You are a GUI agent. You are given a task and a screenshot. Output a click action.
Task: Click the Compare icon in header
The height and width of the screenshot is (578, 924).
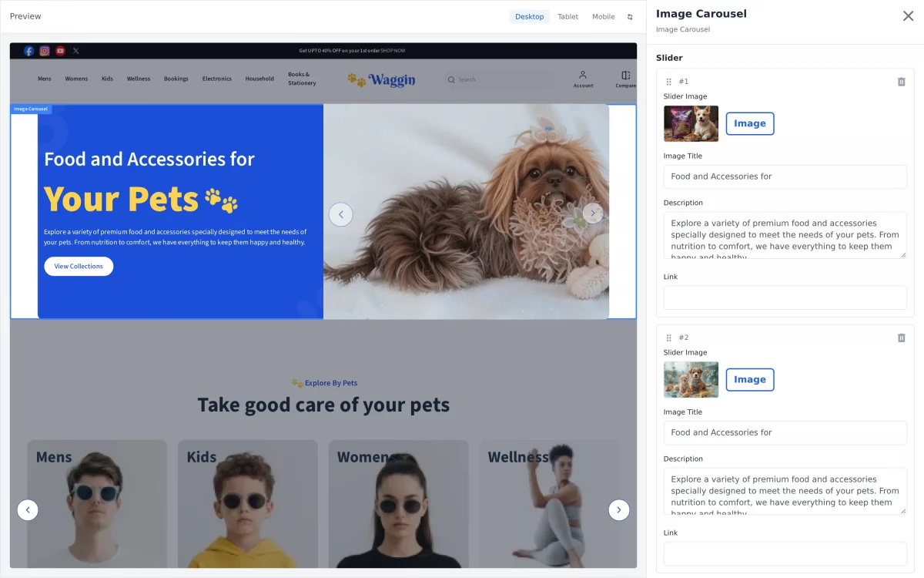coord(625,75)
